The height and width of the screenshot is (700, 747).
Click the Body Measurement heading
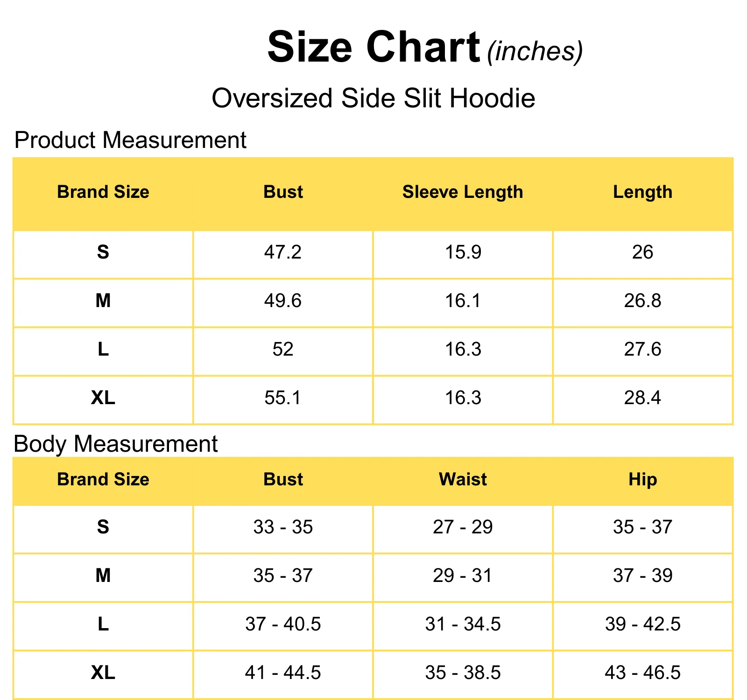point(116,444)
